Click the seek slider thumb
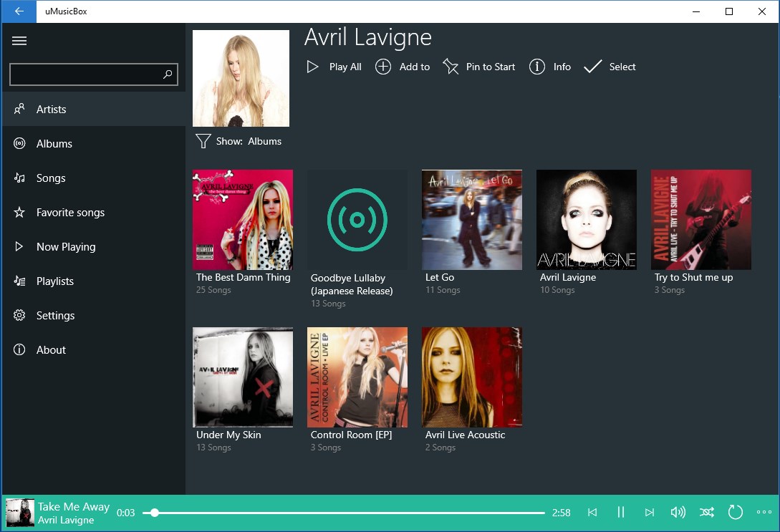The image size is (780, 532). (x=155, y=513)
